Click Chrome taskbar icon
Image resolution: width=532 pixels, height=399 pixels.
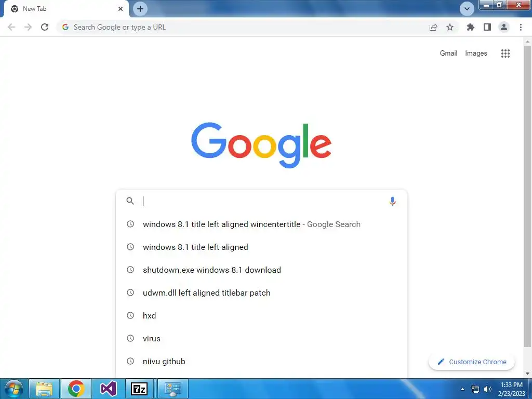(x=76, y=389)
